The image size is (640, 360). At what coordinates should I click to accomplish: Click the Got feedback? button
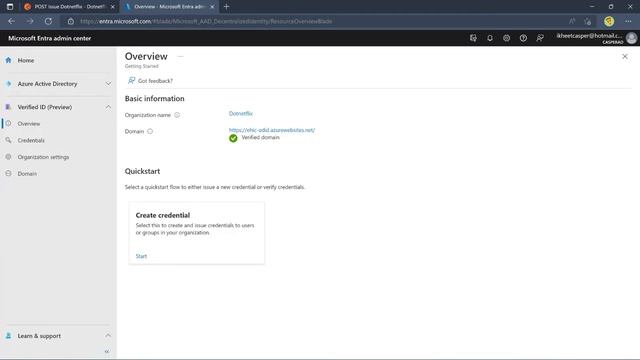(150, 81)
